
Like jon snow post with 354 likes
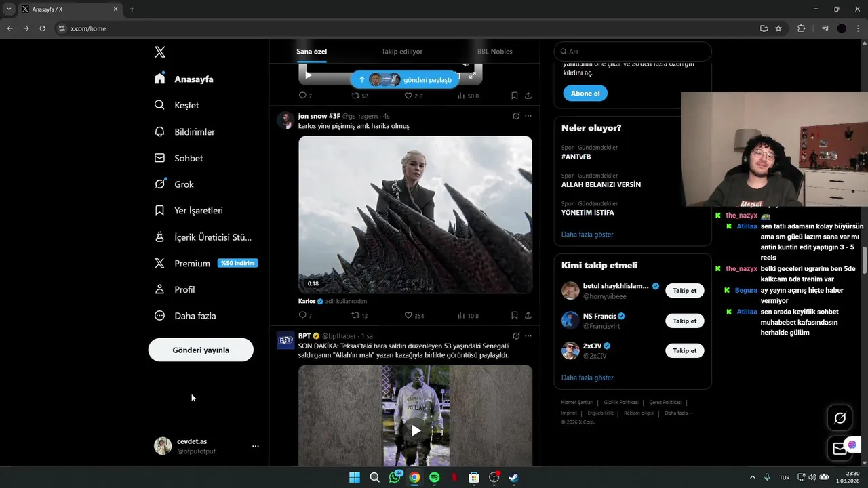coord(414,315)
